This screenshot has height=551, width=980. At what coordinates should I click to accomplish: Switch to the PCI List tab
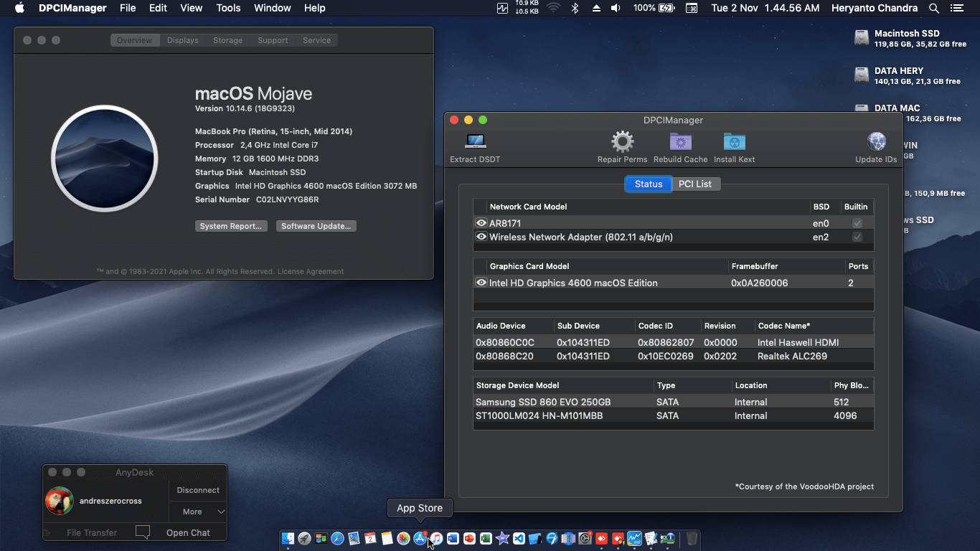695,184
